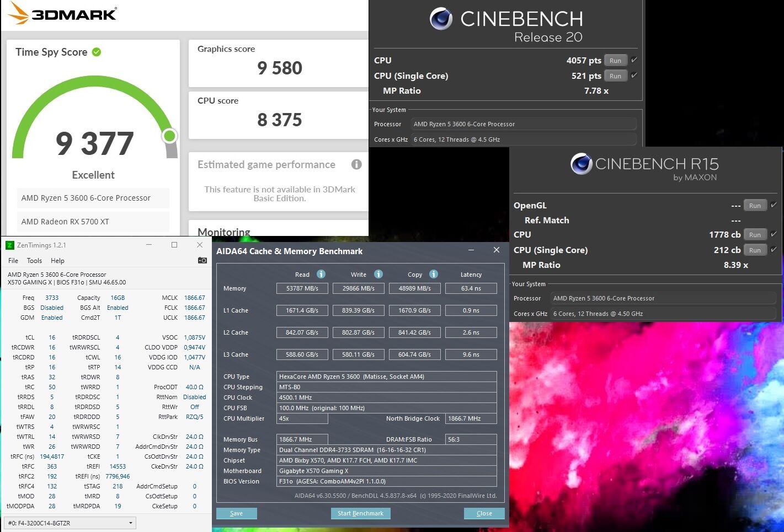This screenshot has height=532, width=784.
Task: Click the Cinebench R15 logo
Action: (581, 164)
